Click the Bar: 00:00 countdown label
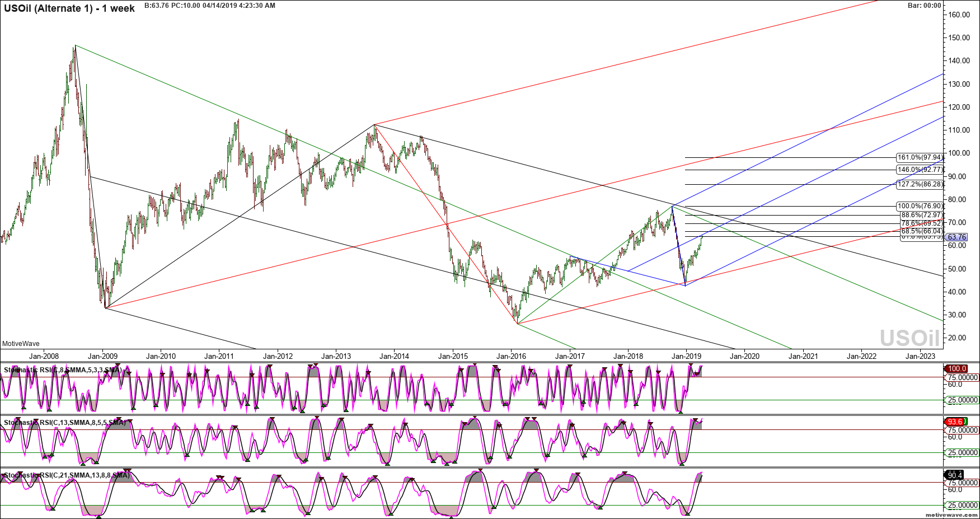The image size is (980, 519). point(925,6)
